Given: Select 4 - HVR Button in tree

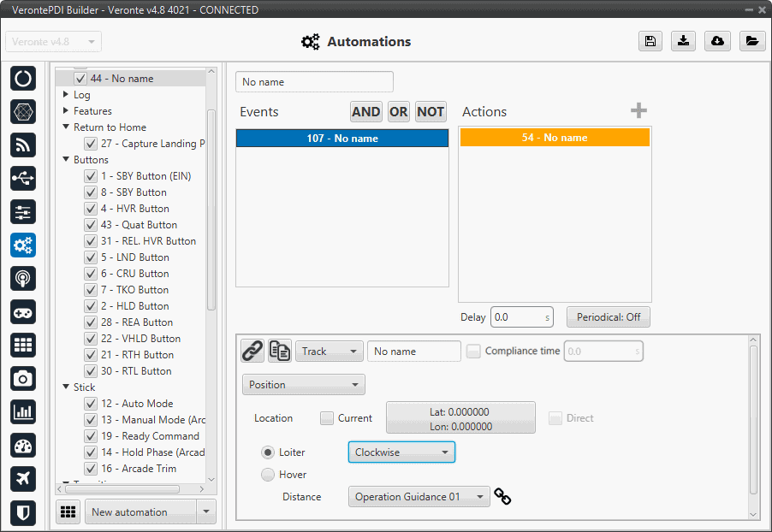Looking at the screenshot, I should pos(134,209).
